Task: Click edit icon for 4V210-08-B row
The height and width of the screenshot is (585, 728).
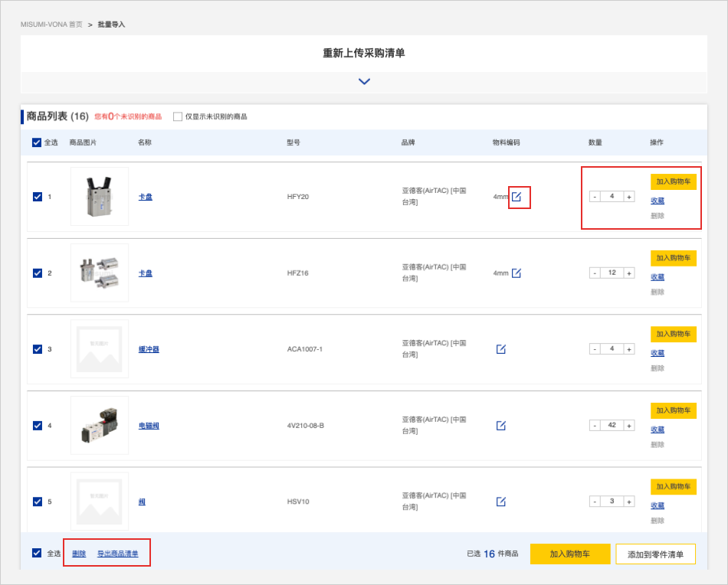Action: tap(501, 426)
